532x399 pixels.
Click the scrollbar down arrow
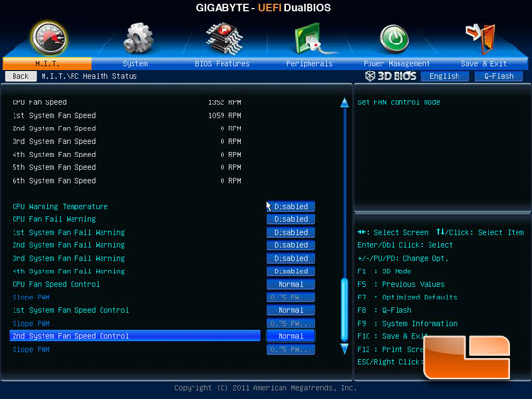tap(344, 349)
